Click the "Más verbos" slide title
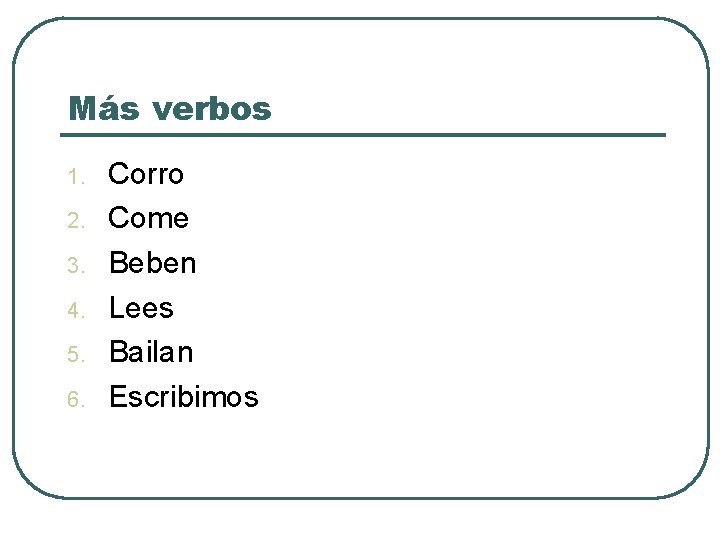 [x=169, y=108]
